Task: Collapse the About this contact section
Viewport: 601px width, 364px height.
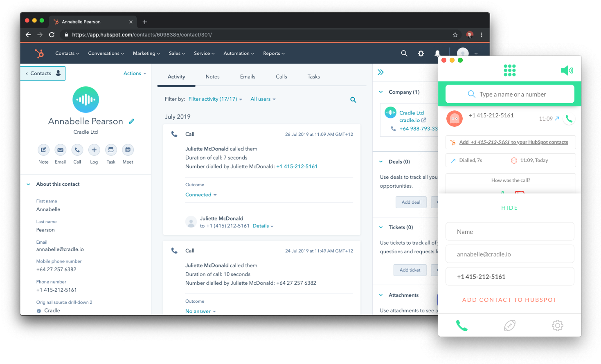Action: point(28,184)
